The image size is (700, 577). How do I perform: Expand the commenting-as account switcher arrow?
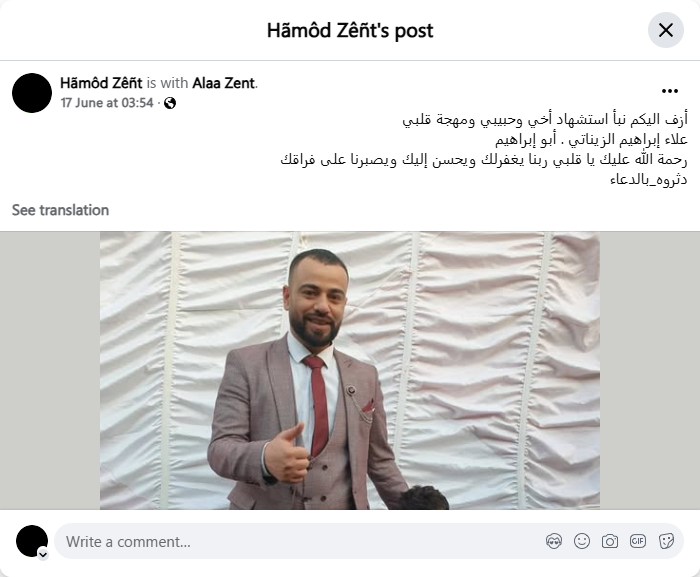[x=43, y=554]
